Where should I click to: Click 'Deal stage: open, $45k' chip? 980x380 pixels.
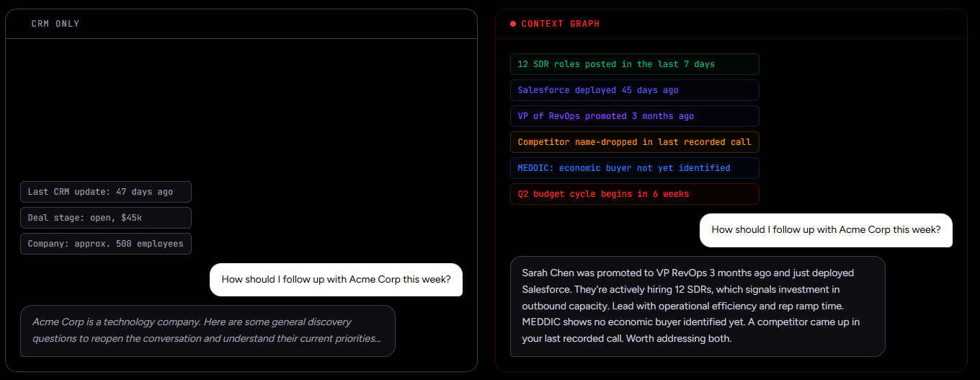coord(106,218)
